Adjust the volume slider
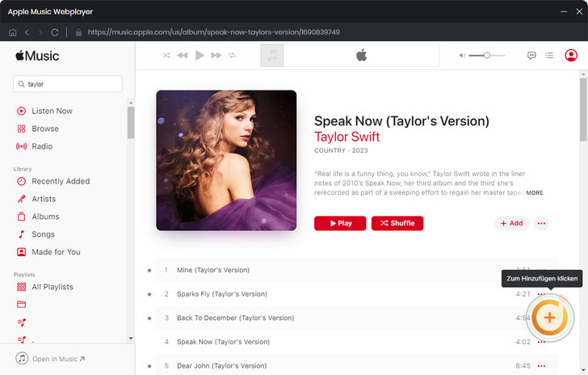 [x=487, y=55]
